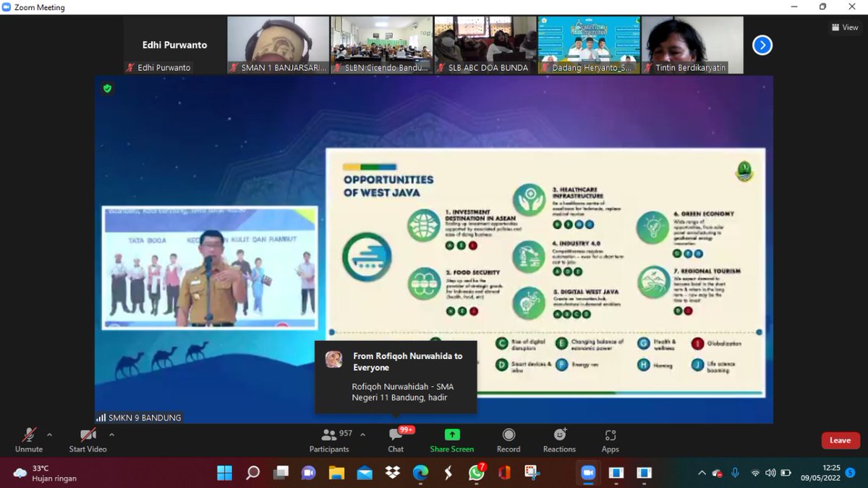Image resolution: width=868 pixels, height=488 pixels.
Task: Select SMAN 1 BANJARSARI video thumbnail
Action: click(x=278, y=45)
